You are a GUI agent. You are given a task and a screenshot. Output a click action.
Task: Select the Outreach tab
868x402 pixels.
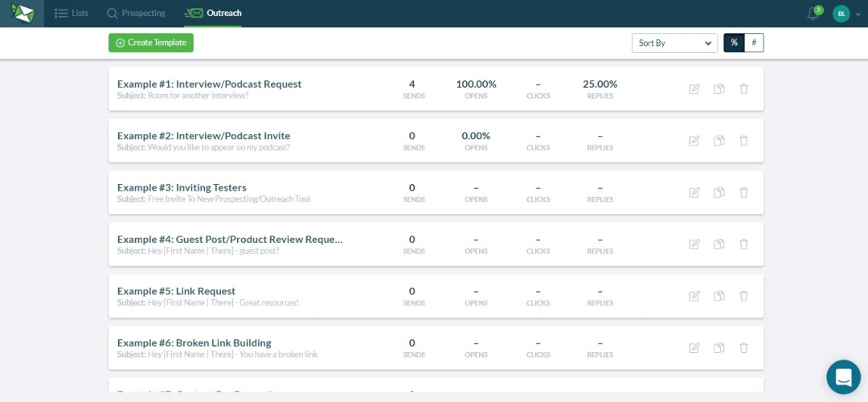(213, 14)
